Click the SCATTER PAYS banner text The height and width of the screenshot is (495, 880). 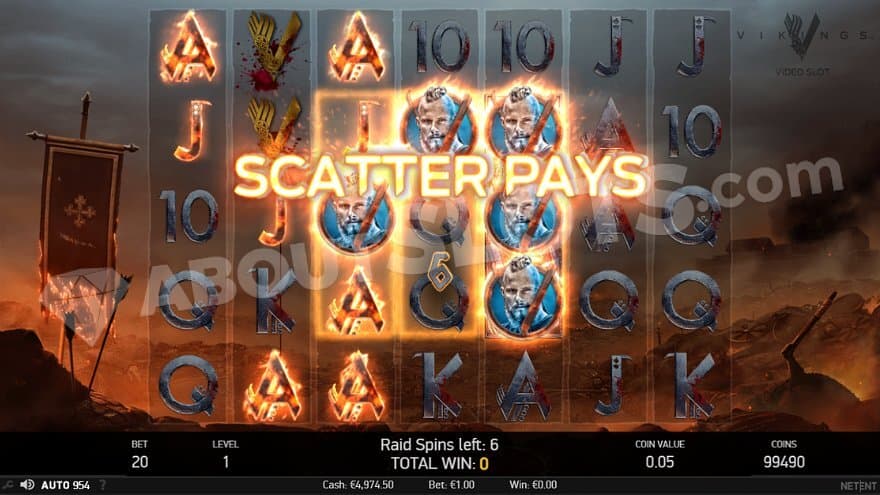[441, 176]
